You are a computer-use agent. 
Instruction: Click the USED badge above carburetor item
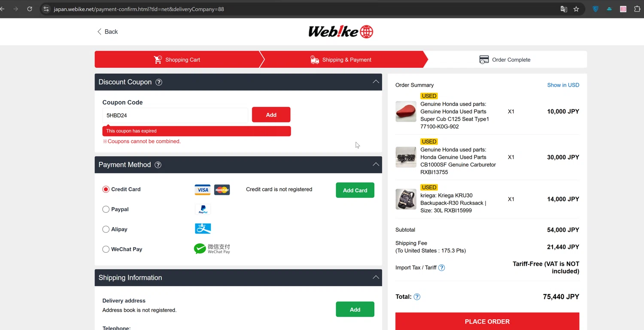click(429, 142)
